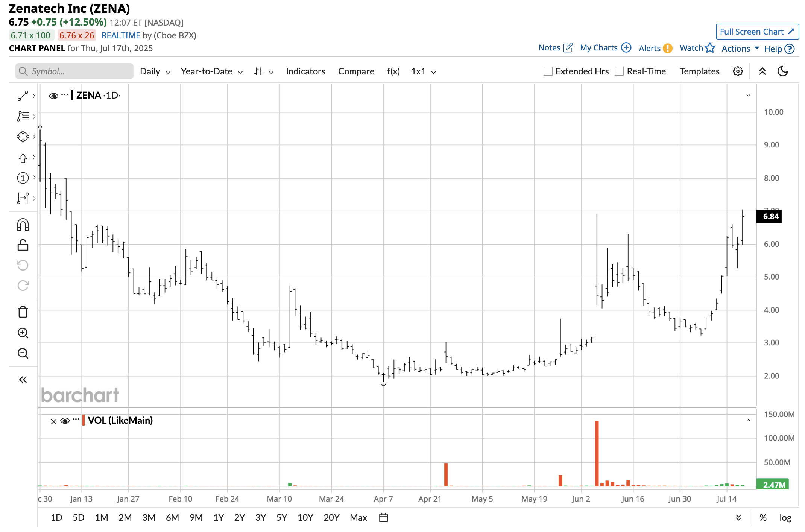Viewport: 805px width, 532px height.
Task: Select the trend line drawing tool
Action: coord(23,96)
